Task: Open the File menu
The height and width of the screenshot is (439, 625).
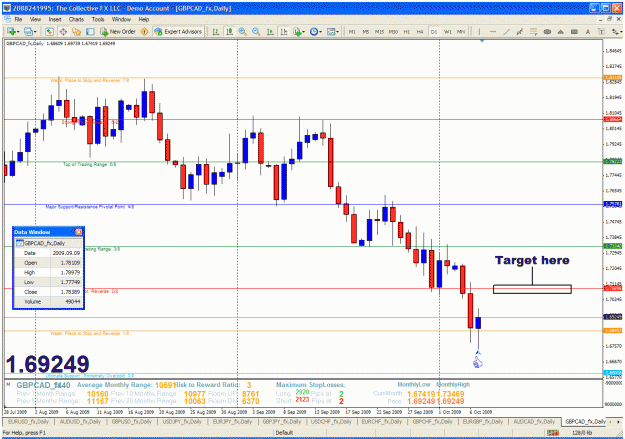Action: coord(18,19)
